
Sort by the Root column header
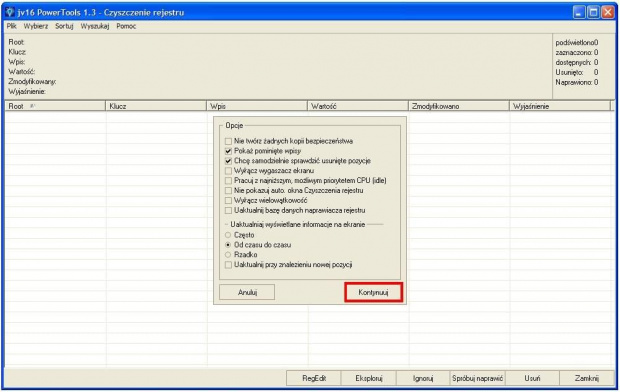pyautogui.click(x=55, y=106)
